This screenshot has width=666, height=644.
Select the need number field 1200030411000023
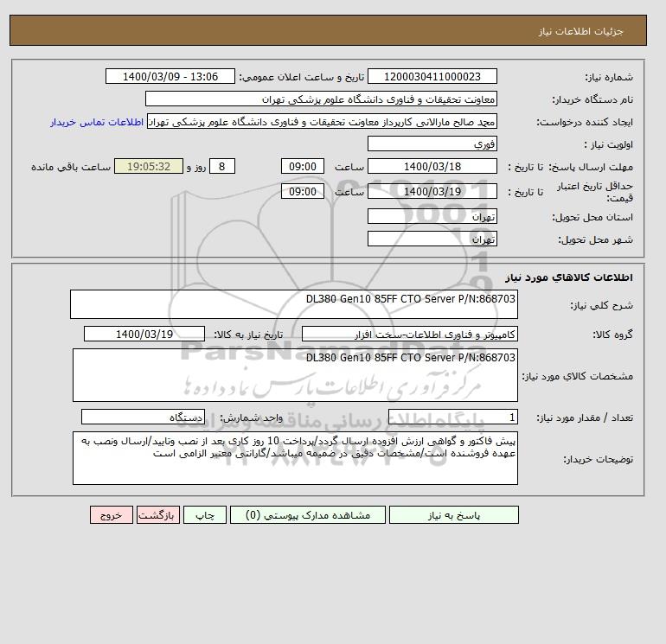[x=432, y=76]
